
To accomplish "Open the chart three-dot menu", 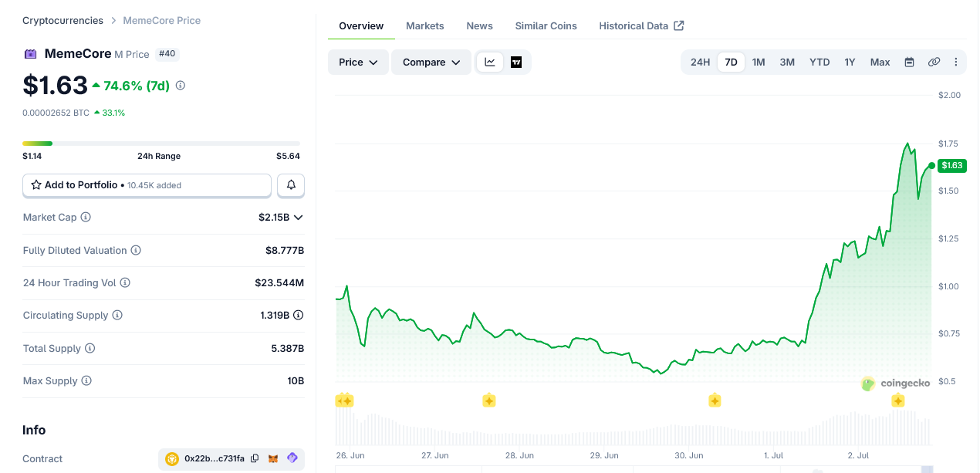I will pyautogui.click(x=956, y=63).
